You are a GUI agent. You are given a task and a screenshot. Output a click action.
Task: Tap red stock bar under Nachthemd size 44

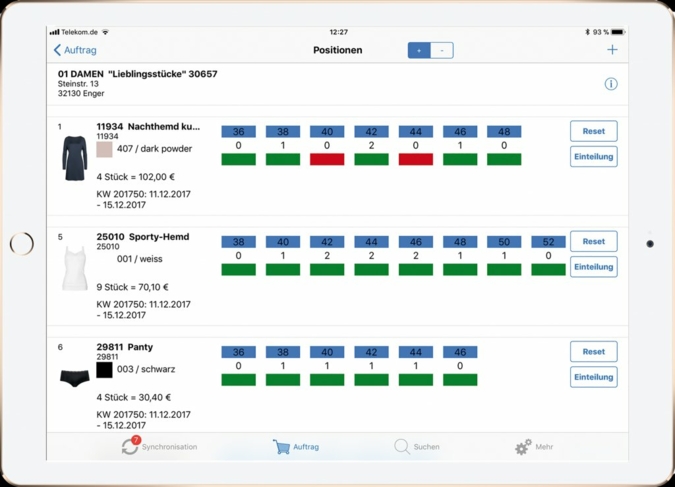pos(415,159)
